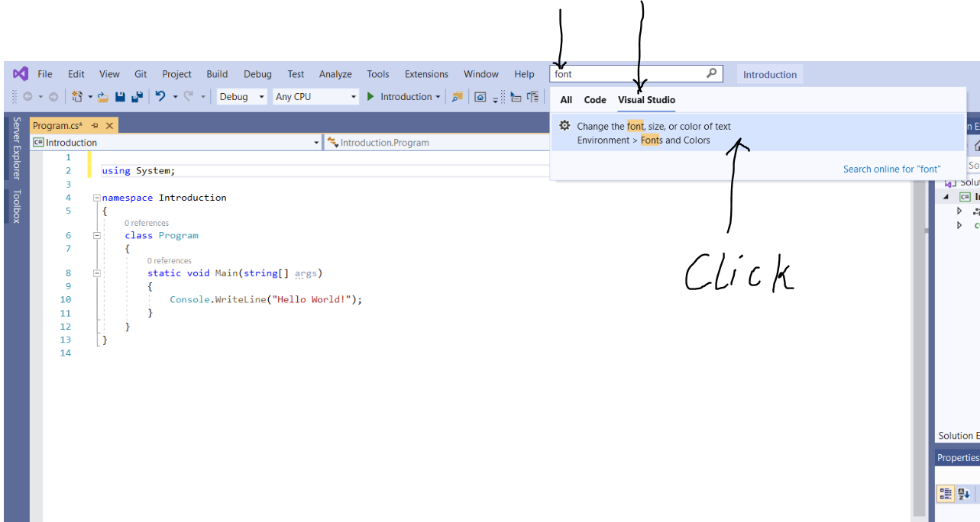Open dropdown arrow next to Introduction start button
The height and width of the screenshot is (522, 980).
(x=438, y=97)
